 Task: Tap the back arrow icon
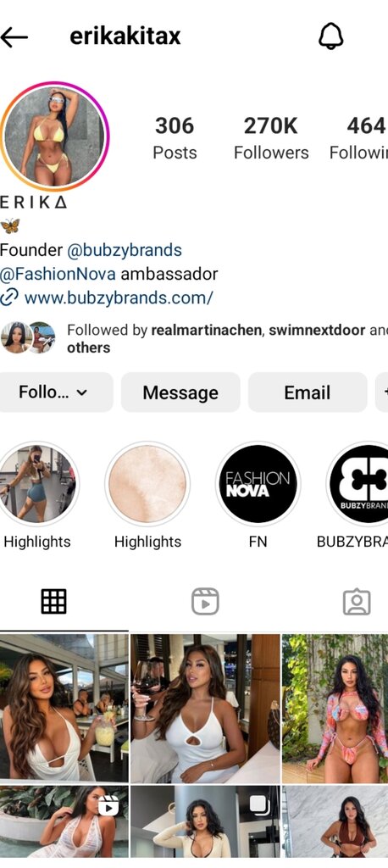[14, 37]
